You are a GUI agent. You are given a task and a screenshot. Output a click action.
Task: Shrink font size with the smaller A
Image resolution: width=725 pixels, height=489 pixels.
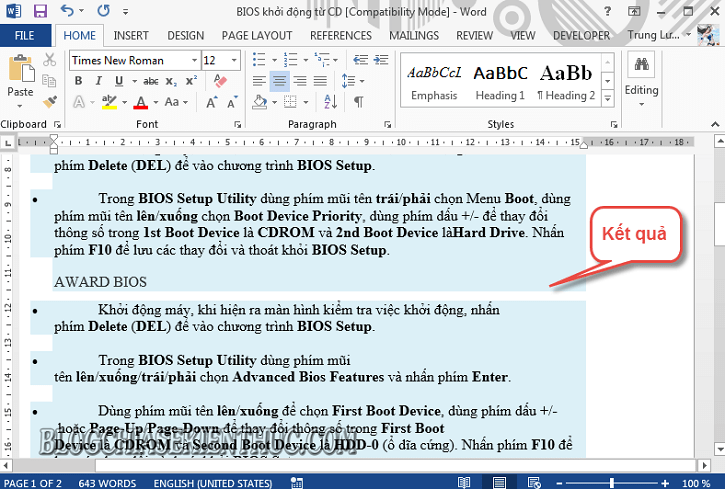(x=232, y=102)
